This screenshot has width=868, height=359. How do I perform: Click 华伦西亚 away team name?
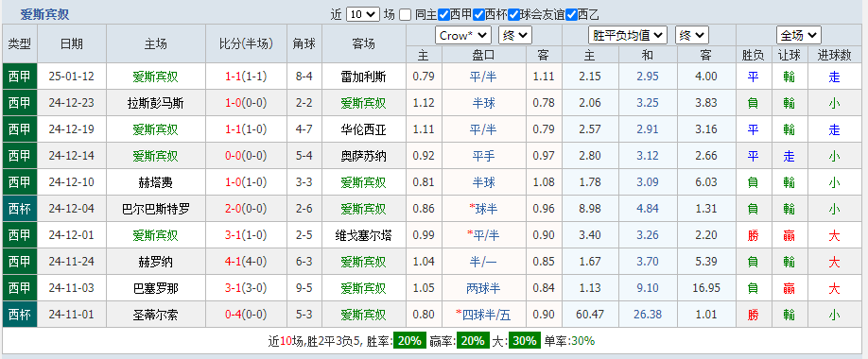point(363,130)
